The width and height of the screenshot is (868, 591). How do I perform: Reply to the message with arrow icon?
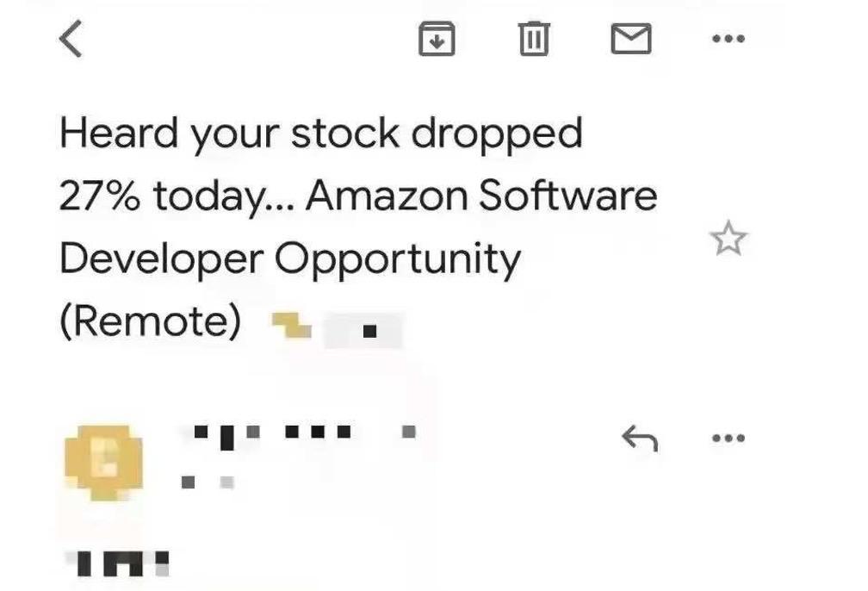point(639,439)
